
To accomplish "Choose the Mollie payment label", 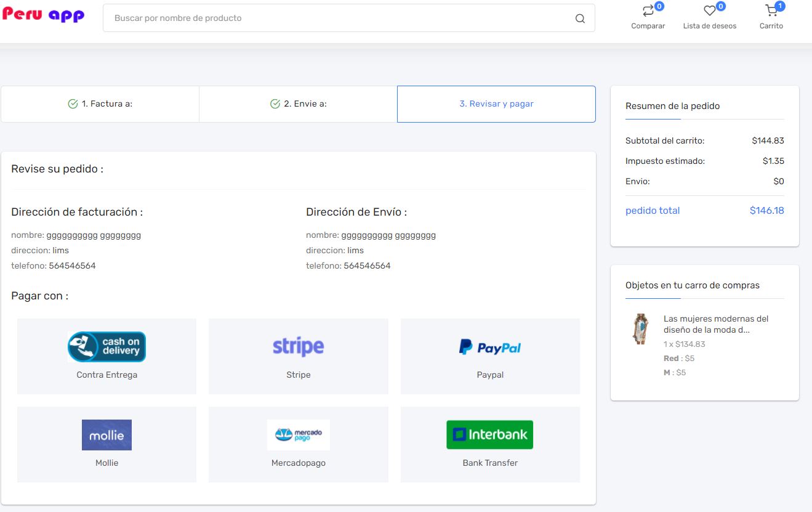I will pos(107,463).
